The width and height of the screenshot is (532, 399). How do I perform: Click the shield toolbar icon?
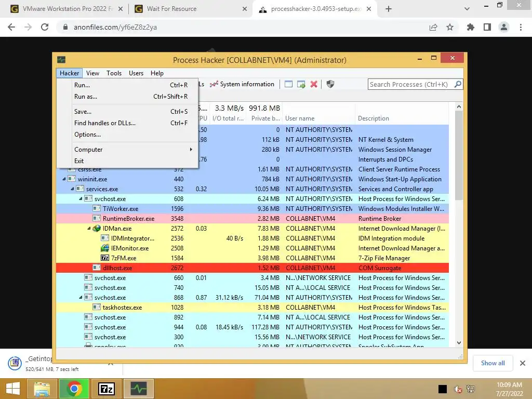[x=330, y=84]
